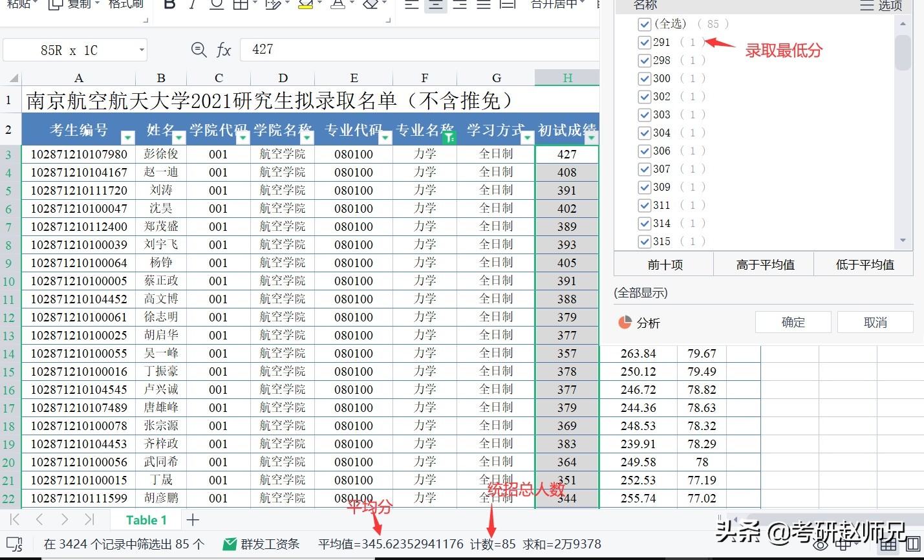Screen dimensions: 924x560
Task: Toggle the 315 filter checkbox
Action: 645,241
